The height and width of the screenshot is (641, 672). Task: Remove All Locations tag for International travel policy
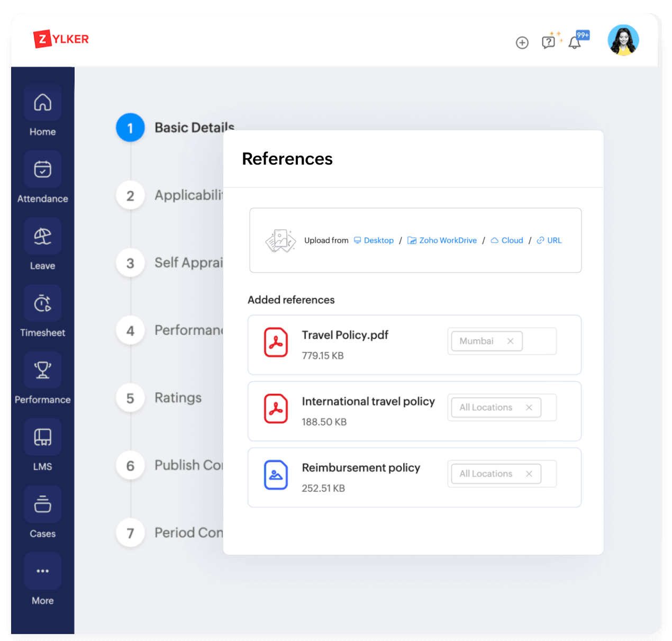(529, 408)
